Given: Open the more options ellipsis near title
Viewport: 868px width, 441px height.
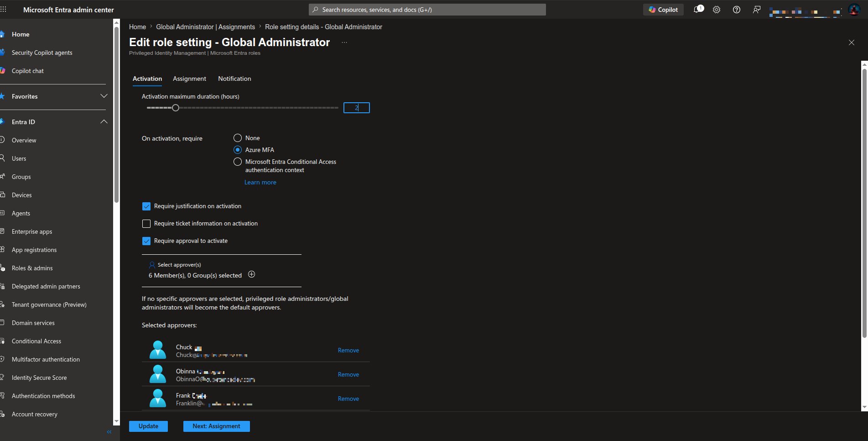Looking at the screenshot, I should pos(344,42).
